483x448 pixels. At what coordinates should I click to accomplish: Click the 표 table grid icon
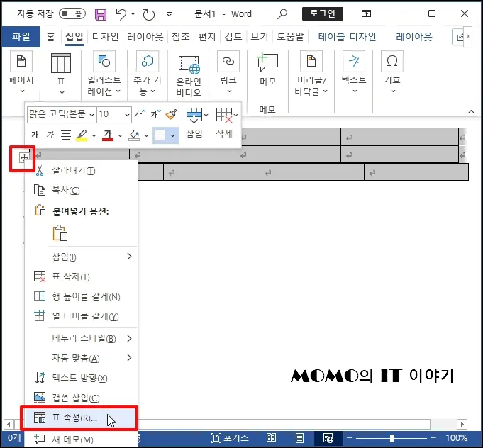click(61, 63)
